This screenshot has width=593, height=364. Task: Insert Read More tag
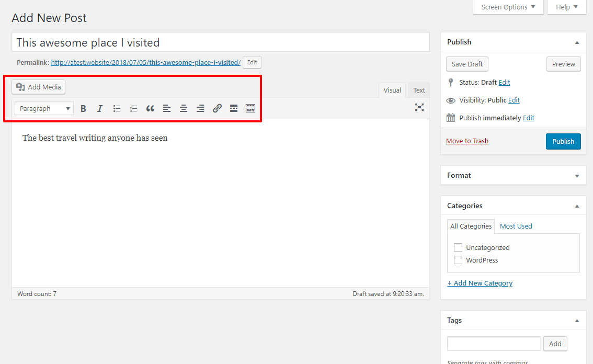pos(234,109)
